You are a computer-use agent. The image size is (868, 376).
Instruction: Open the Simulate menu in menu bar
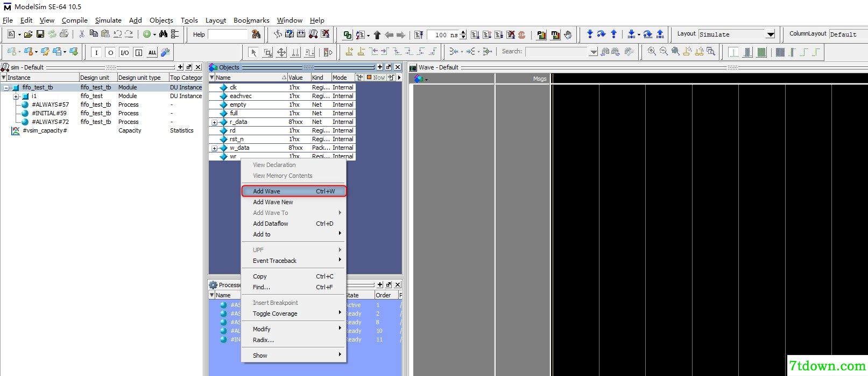click(108, 20)
